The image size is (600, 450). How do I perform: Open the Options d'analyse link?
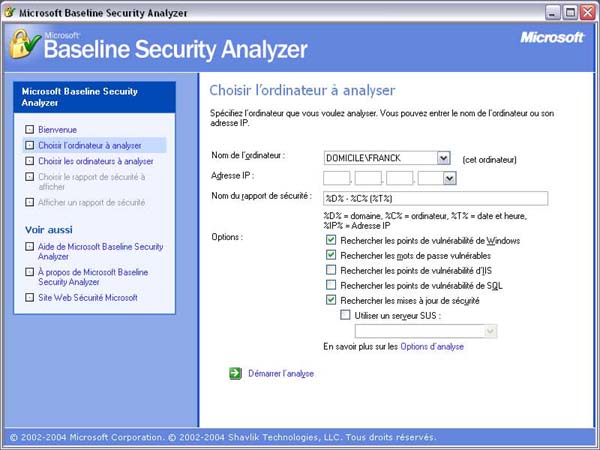coord(432,347)
